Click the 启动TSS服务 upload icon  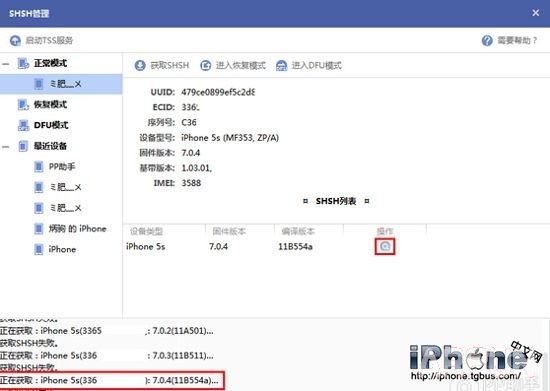(x=15, y=40)
